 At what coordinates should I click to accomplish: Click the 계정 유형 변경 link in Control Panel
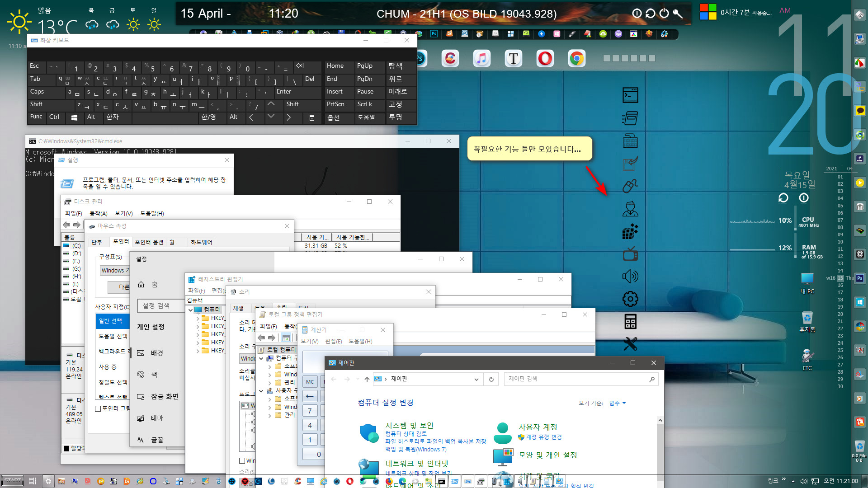pos(543,437)
